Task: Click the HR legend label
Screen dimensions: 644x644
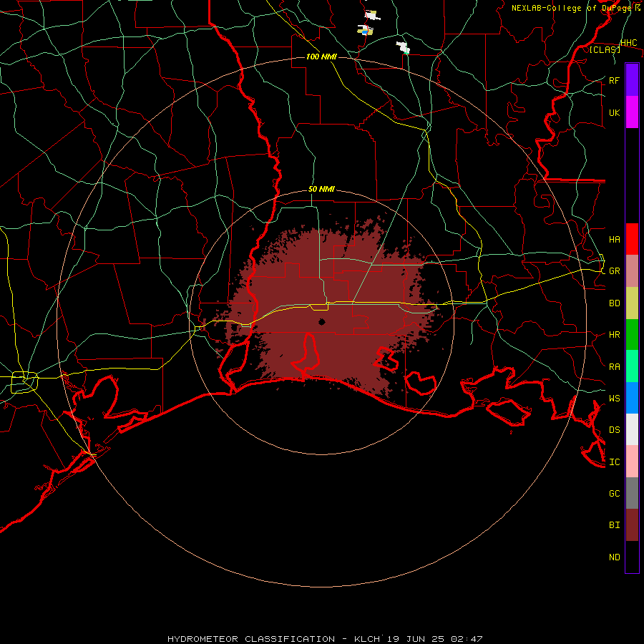Action: click(x=614, y=335)
